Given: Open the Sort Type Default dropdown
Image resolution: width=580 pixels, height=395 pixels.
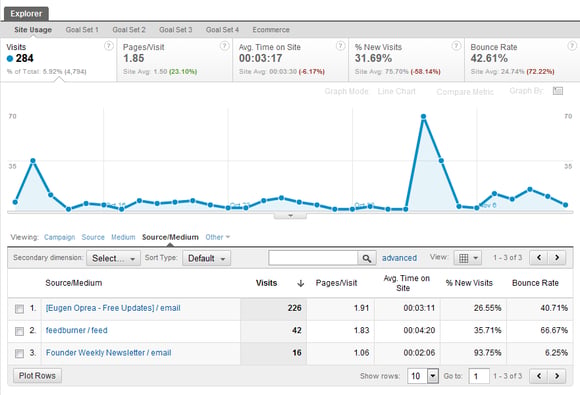Looking at the screenshot, I should click(x=206, y=258).
